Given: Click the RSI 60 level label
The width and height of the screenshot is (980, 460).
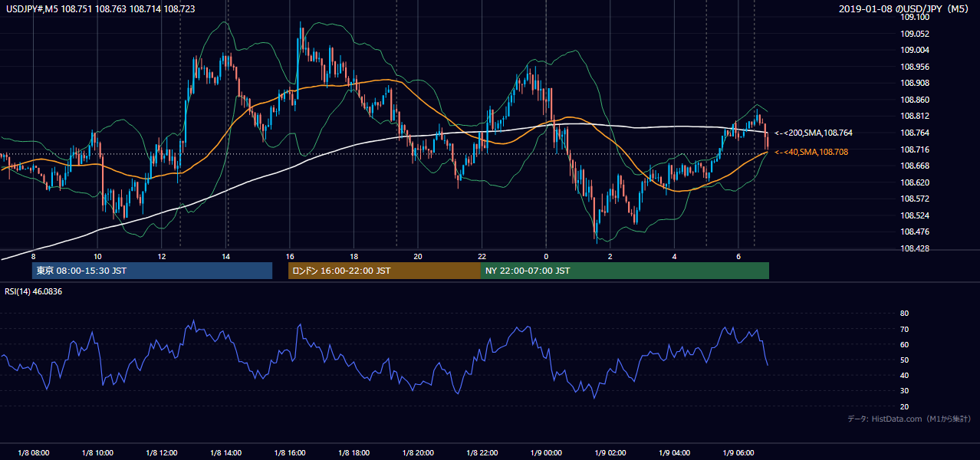Looking at the screenshot, I should (904, 344).
